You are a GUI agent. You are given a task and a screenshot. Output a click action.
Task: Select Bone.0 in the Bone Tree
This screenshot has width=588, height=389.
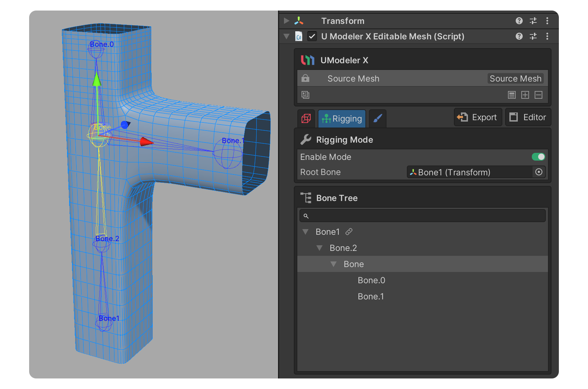click(371, 280)
